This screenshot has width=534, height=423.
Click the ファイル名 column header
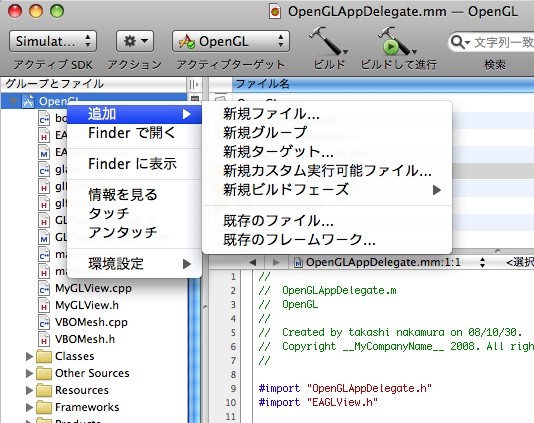[x=383, y=84]
